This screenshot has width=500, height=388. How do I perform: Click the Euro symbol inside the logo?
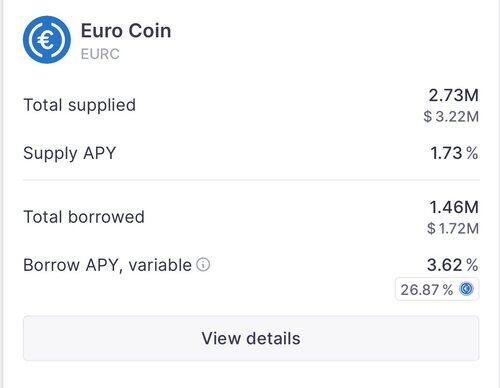(x=45, y=40)
